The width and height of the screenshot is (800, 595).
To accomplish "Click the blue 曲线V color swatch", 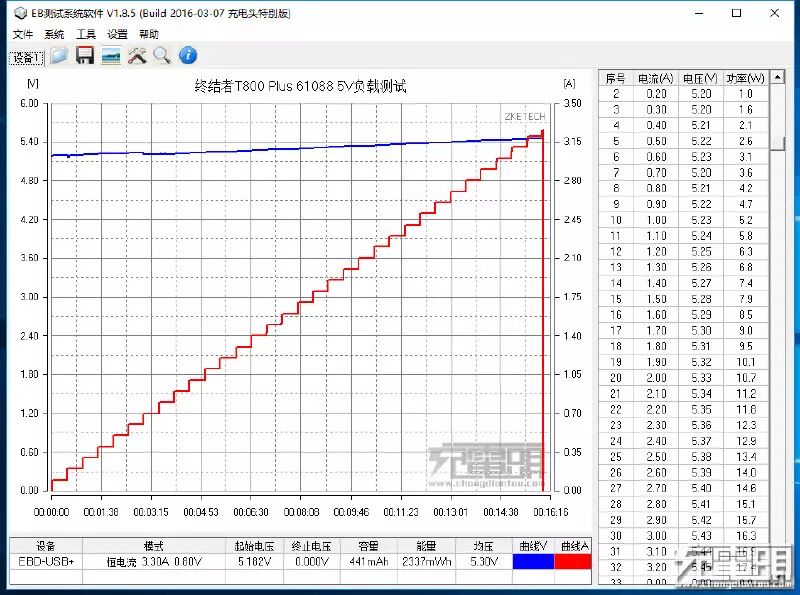I will point(533,561).
